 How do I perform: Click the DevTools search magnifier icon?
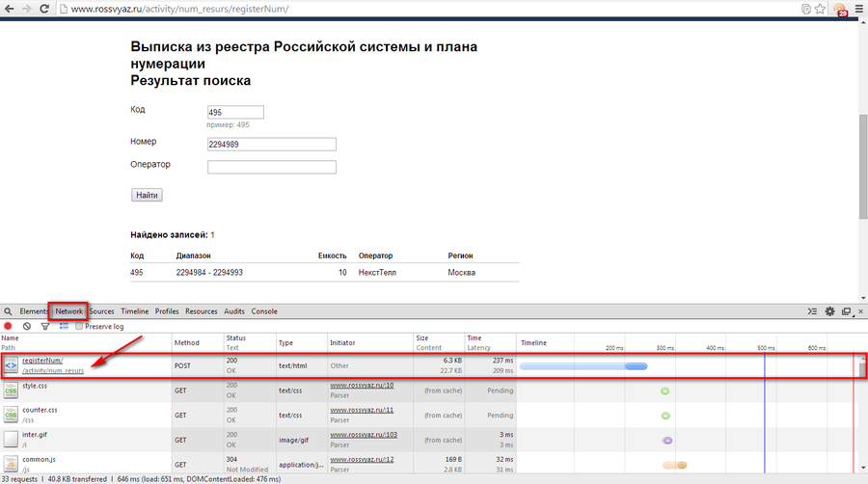(8, 311)
